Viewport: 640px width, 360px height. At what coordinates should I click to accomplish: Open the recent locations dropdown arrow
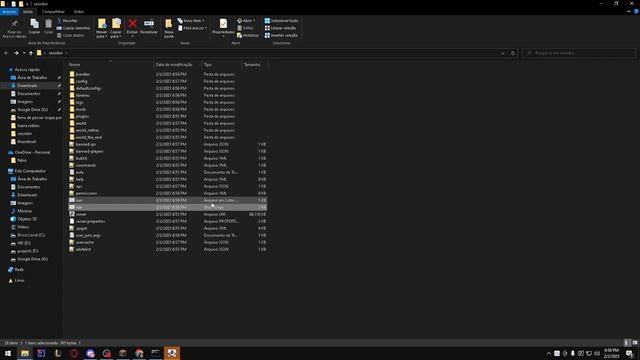click(24, 53)
